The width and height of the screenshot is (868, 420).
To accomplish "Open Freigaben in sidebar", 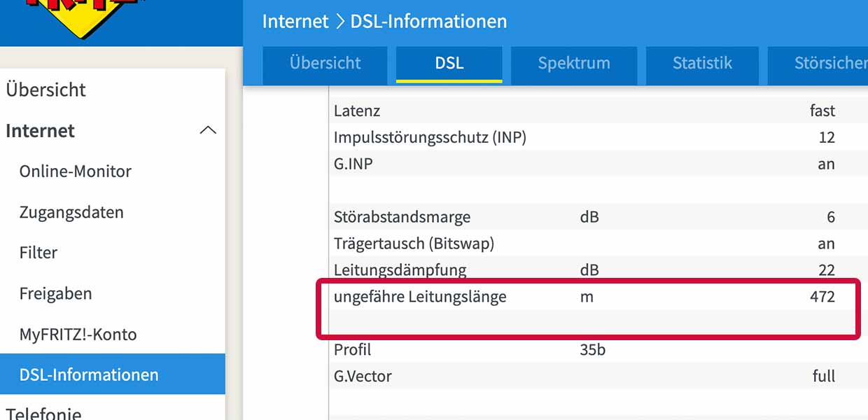I will pos(55,293).
